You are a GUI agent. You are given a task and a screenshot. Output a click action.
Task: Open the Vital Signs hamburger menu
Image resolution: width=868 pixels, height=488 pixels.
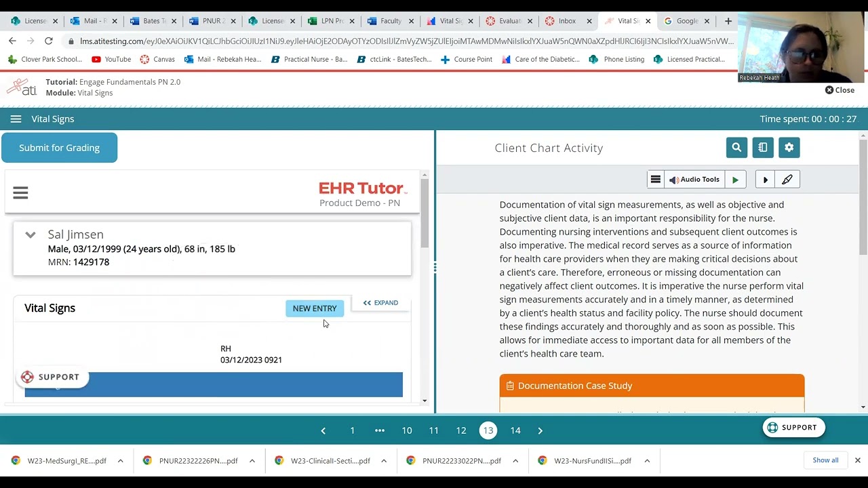(x=16, y=119)
